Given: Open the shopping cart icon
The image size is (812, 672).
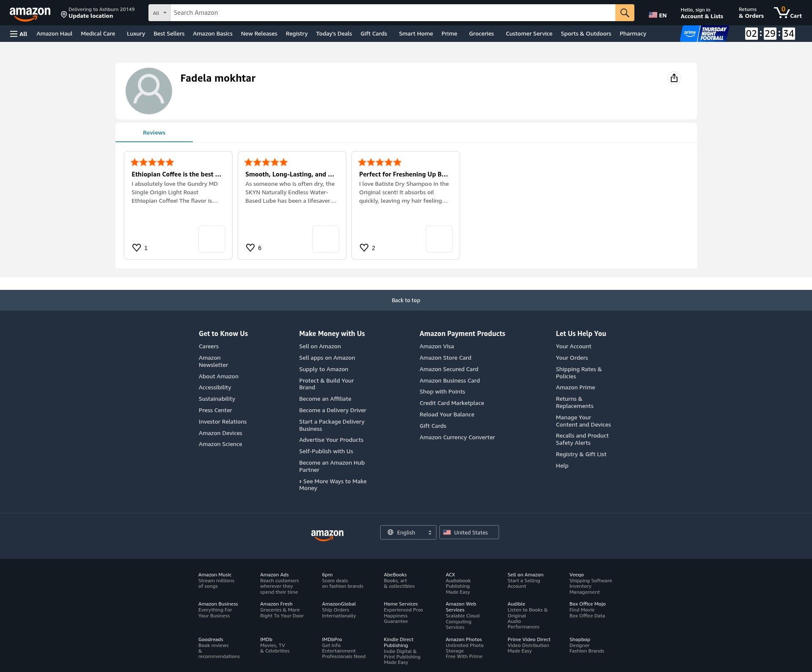Looking at the screenshot, I should [787, 13].
